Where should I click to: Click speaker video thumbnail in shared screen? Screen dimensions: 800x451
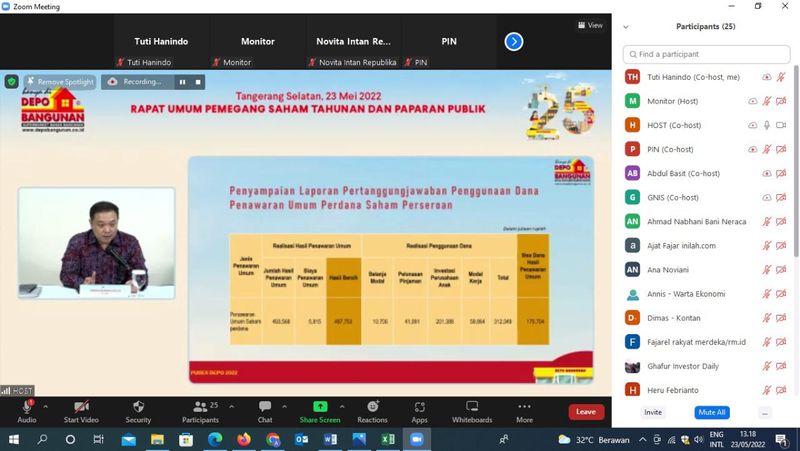(x=96, y=243)
